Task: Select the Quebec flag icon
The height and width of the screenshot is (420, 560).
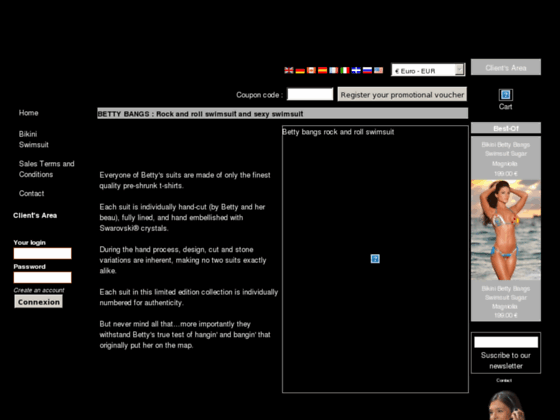Action: click(356, 70)
